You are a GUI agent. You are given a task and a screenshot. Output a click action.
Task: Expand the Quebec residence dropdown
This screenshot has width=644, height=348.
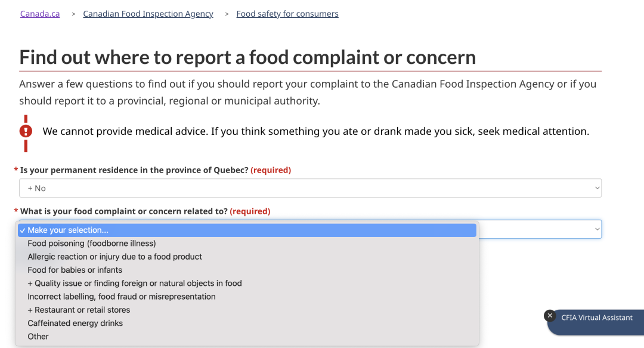(310, 188)
